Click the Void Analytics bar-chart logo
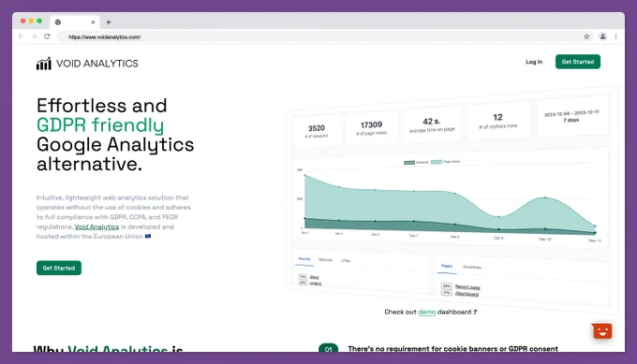This screenshot has width=637, height=364. (x=44, y=64)
